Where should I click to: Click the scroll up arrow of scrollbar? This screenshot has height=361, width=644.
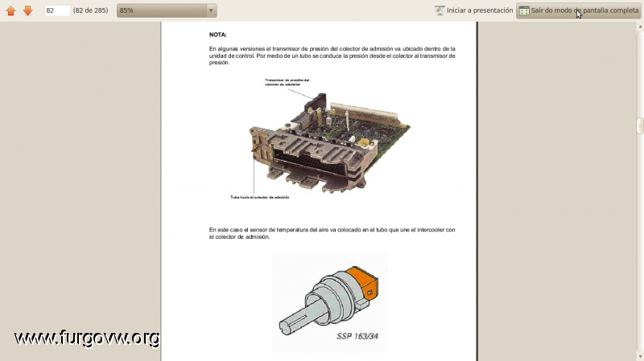click(640, 27)
